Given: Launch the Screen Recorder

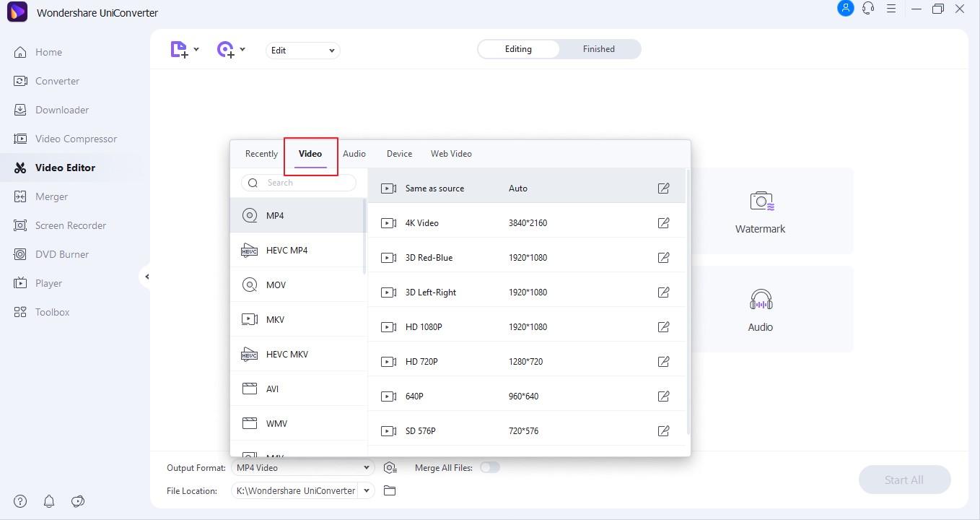Looking at the screenshot, I should click(x=71, y=225).
